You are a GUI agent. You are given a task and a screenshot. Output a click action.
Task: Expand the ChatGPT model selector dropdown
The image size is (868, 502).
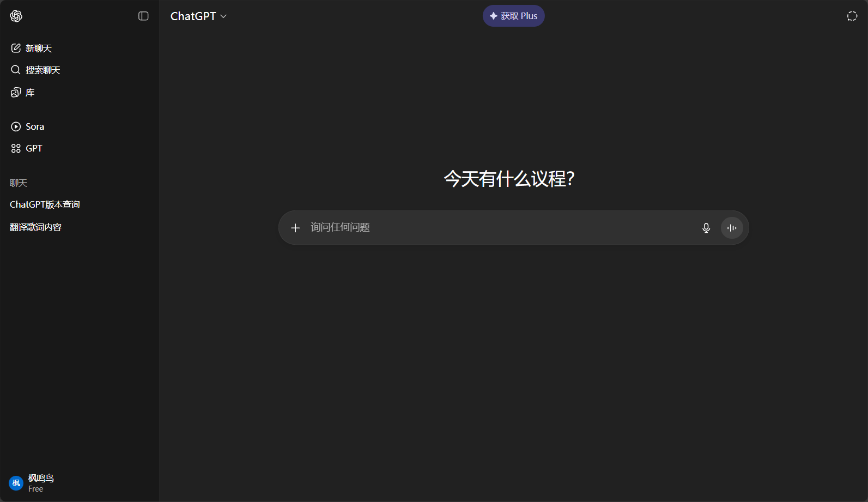point(198,16)
